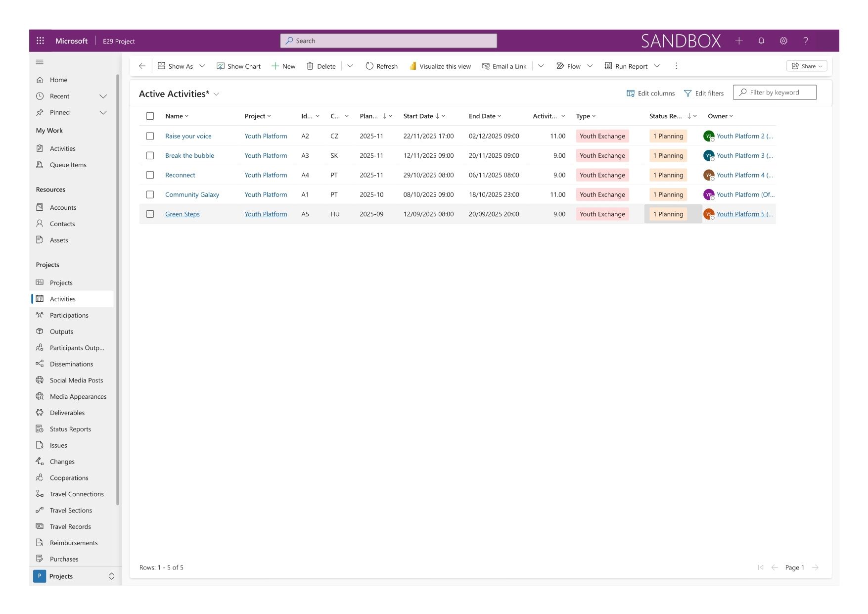Expand the Active Activities view selector
This screenshot has width=868, height=614.
coord(216,94)
